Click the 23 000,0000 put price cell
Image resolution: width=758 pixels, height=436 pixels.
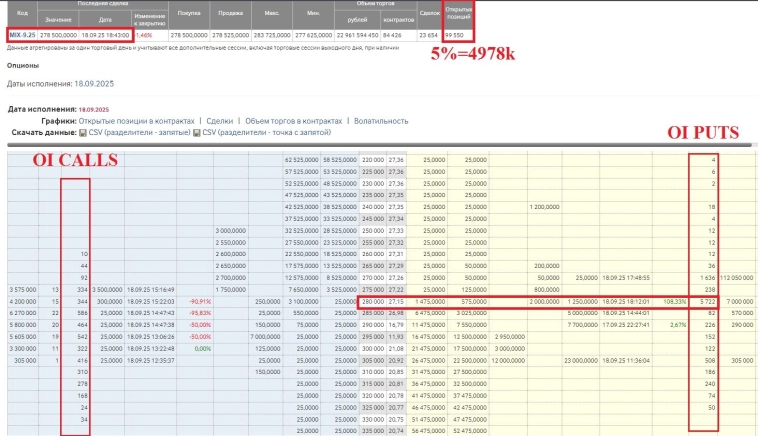coord(581,361)
